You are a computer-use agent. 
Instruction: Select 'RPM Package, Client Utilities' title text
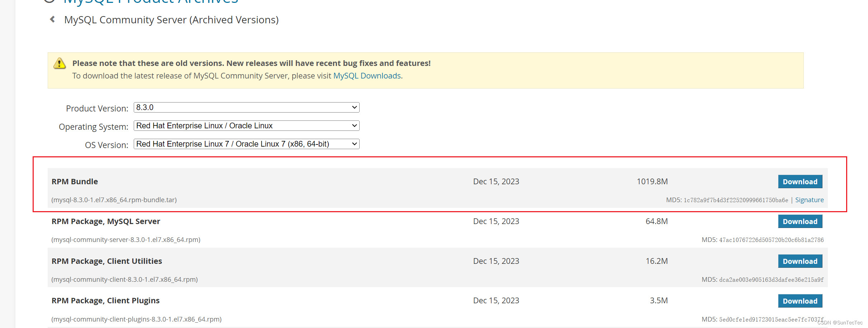[107, 261]
